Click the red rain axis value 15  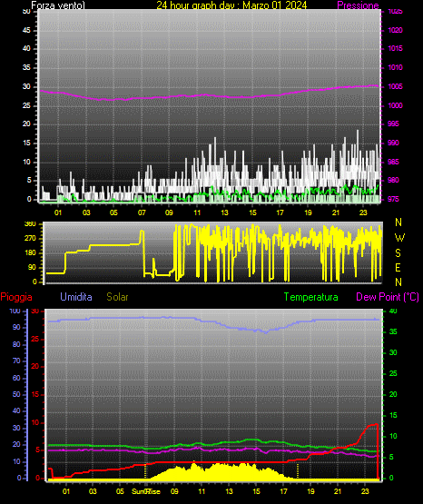[35, 394]
